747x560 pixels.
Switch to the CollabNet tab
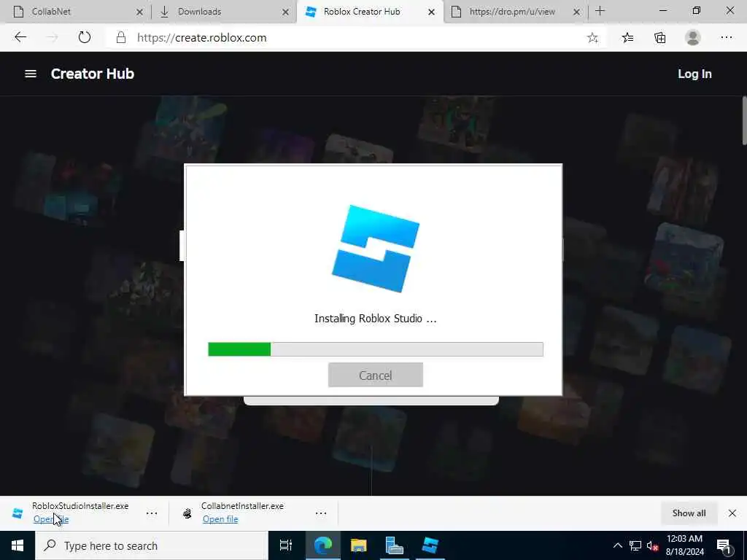tap(76, 12)
